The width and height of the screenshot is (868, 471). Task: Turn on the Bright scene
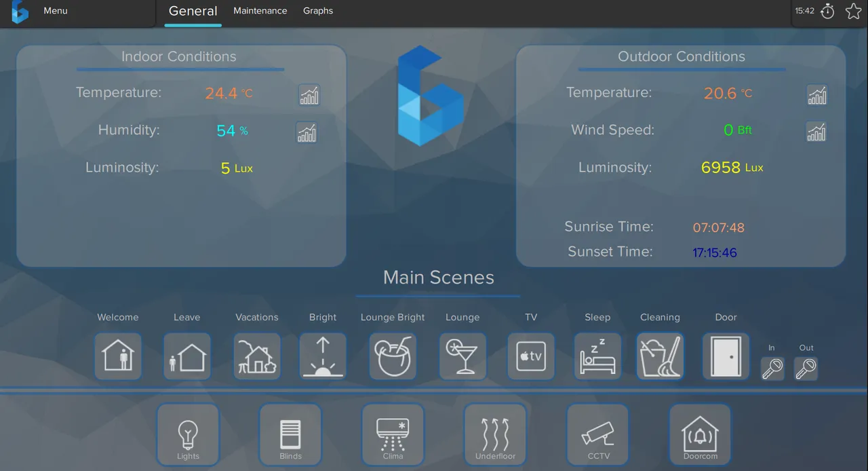(323, 356)
